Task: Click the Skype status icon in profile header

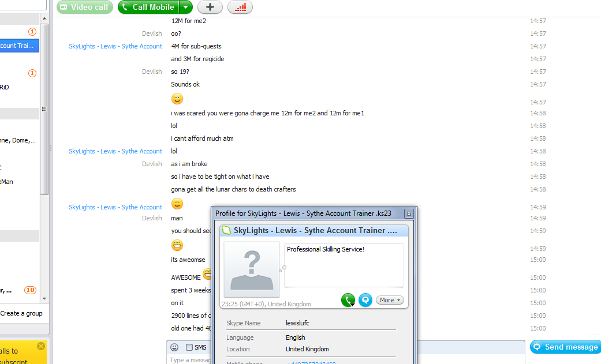Action: point(226,230)
